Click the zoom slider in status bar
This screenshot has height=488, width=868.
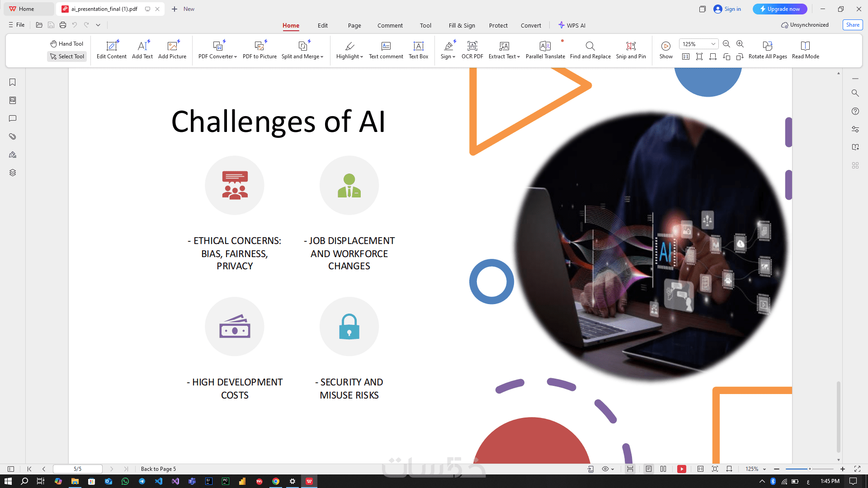click(x=809, y=469)
